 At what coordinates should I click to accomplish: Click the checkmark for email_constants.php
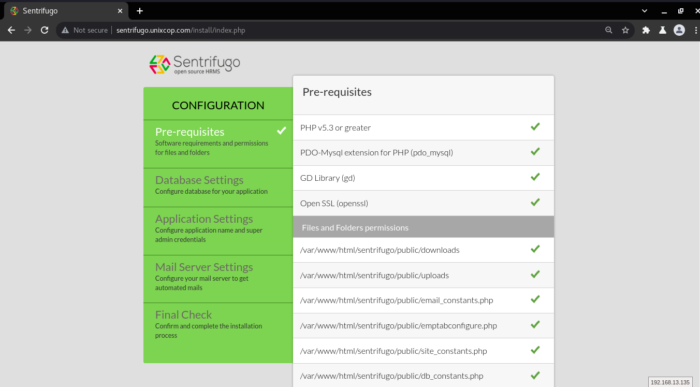(535, 300)
